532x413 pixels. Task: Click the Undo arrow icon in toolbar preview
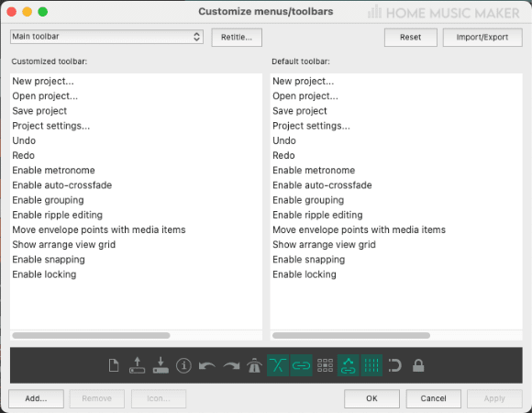207,366
